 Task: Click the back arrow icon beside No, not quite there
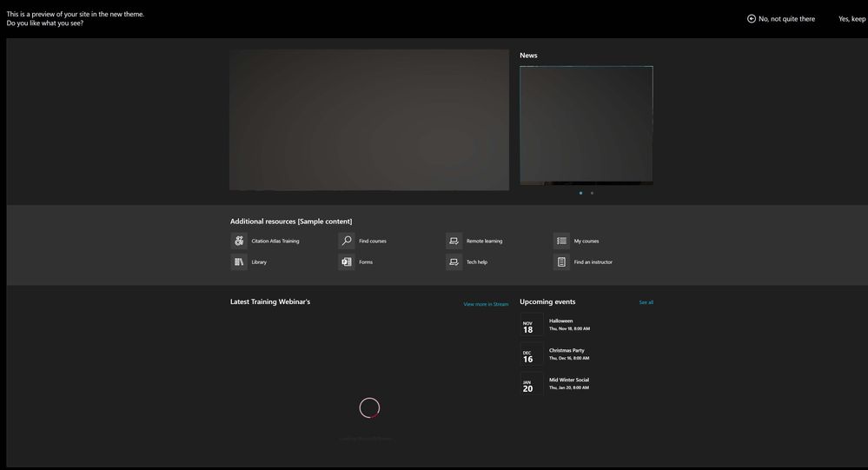(x=752, y=19)
